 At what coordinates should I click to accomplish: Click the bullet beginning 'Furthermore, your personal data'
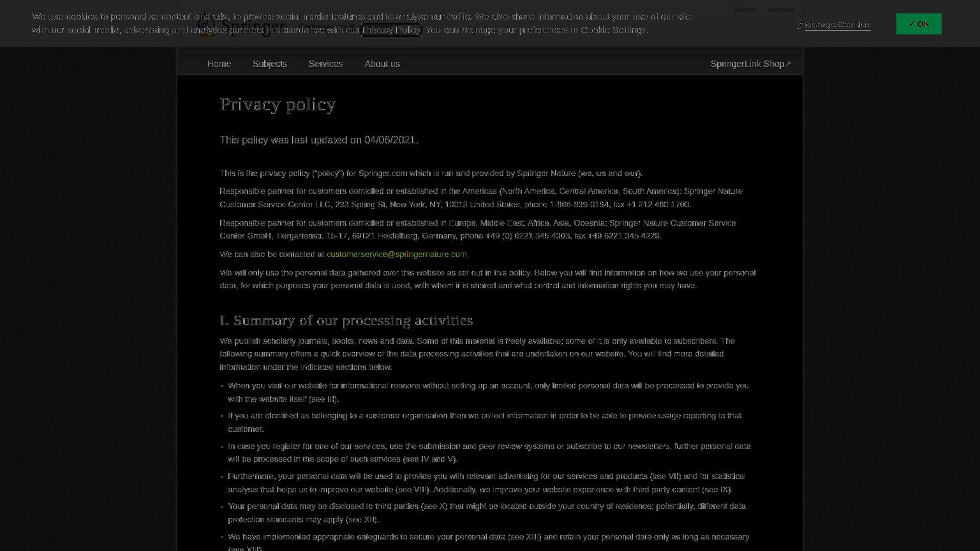[x=486, y=483]
